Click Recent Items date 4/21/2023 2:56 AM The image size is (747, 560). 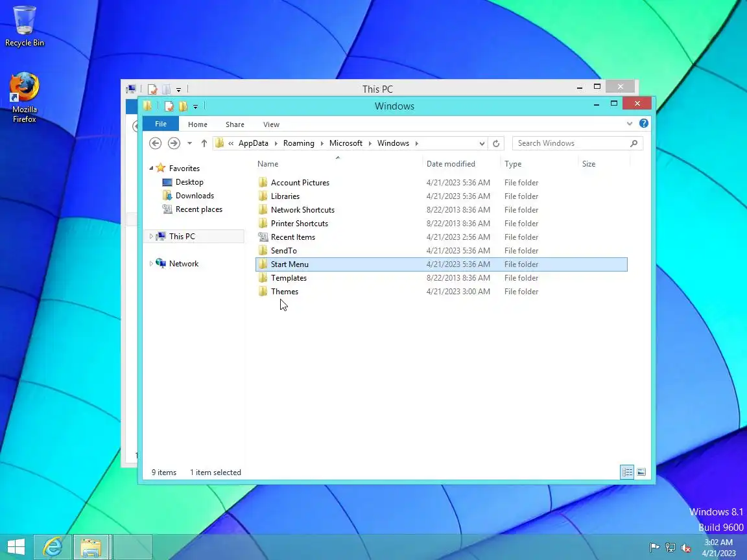(458, 237)
